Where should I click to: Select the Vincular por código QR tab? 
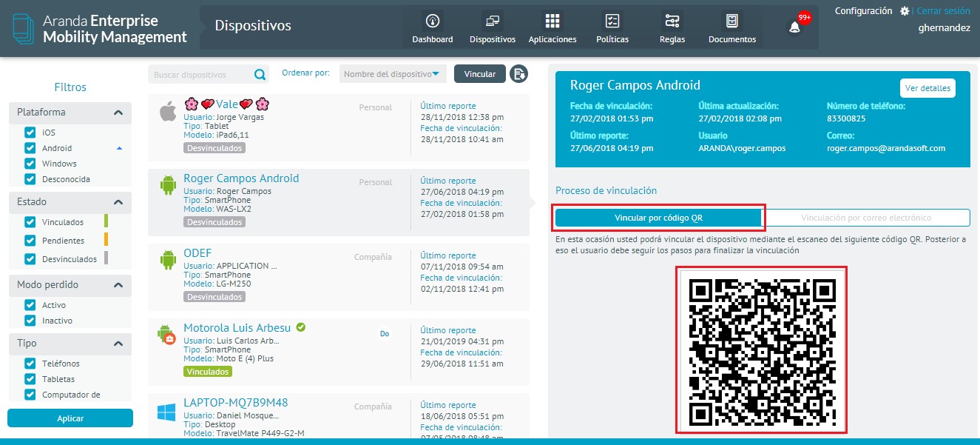click(658, 218)
